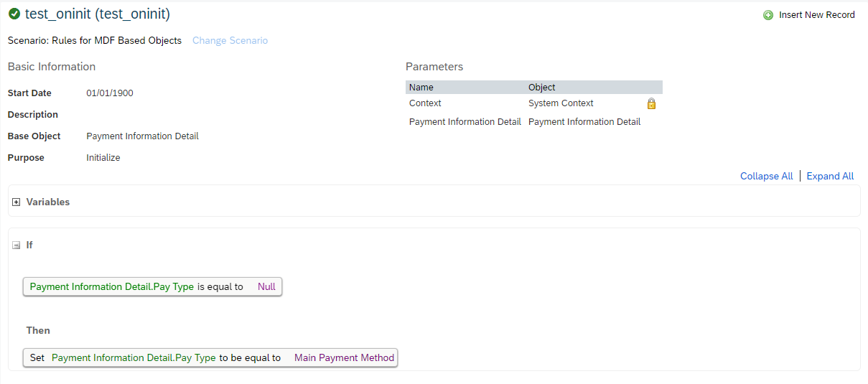This screenshot has width=868, height=384.
Task: Click the Variables section heading
Action: (48, 202)
